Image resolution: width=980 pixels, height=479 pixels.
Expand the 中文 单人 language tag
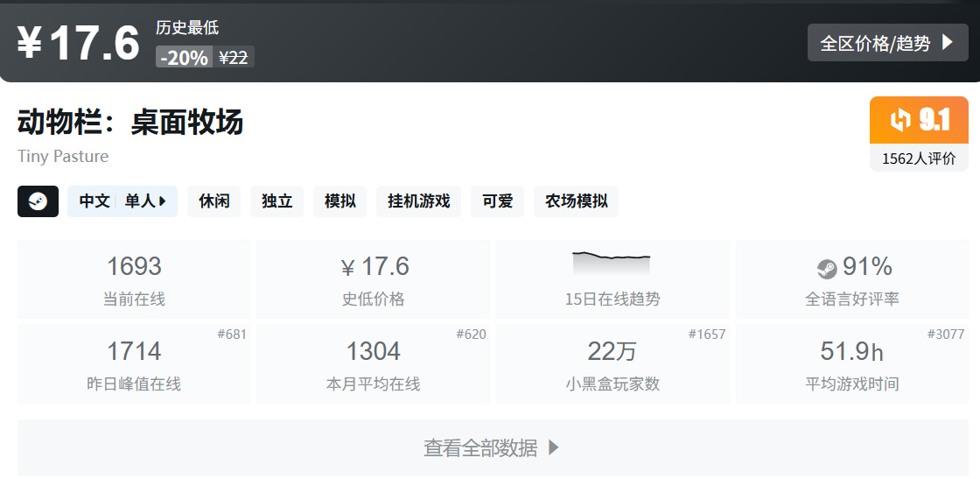[122, 201]
